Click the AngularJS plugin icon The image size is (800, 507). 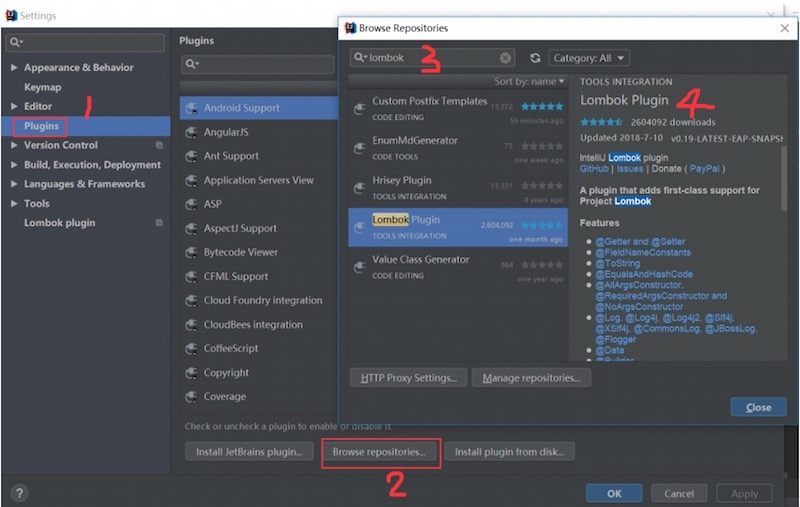click(192, 133)
